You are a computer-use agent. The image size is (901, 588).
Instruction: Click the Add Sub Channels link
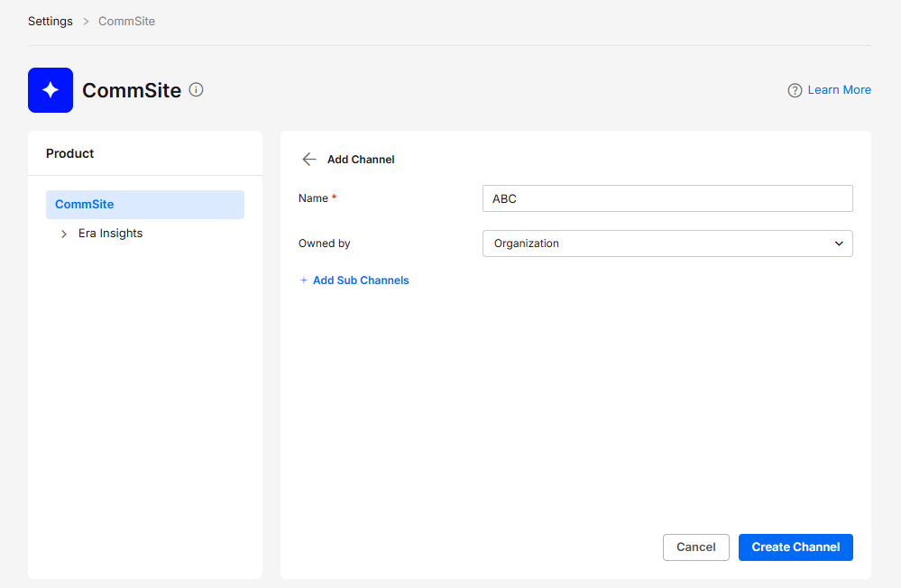[x=361, y=280]
